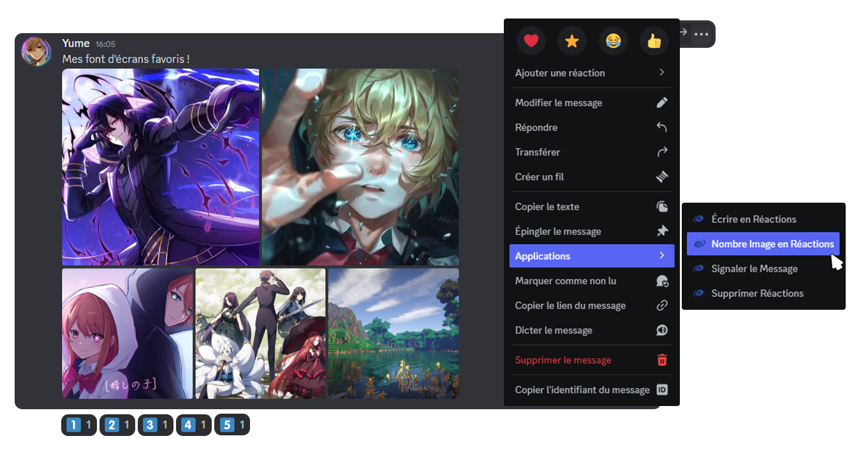Click the ID icon to copy identifier
This screenshot has width=868, height=457.
pyautogui.click(x=662, y=389)
